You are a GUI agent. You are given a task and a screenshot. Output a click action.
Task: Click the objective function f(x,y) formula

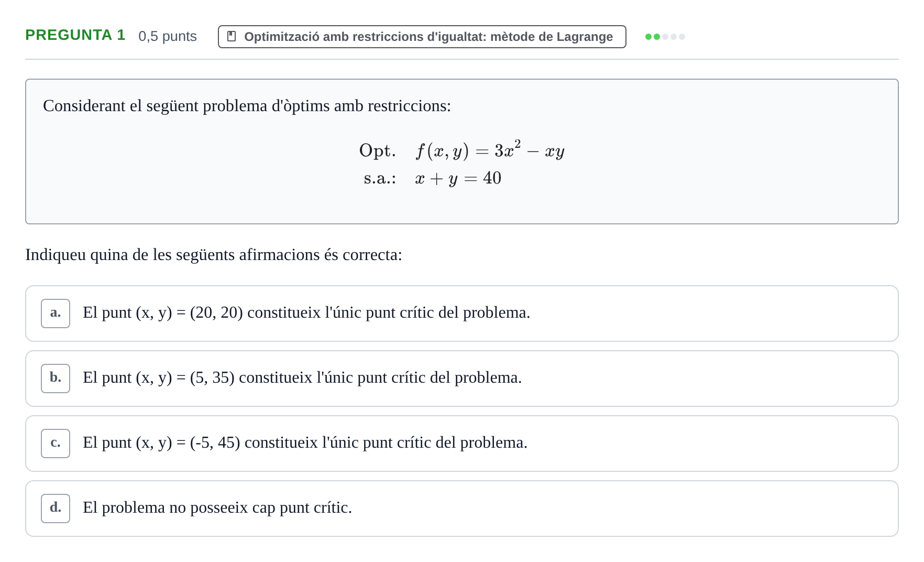[x=490, y=150]
